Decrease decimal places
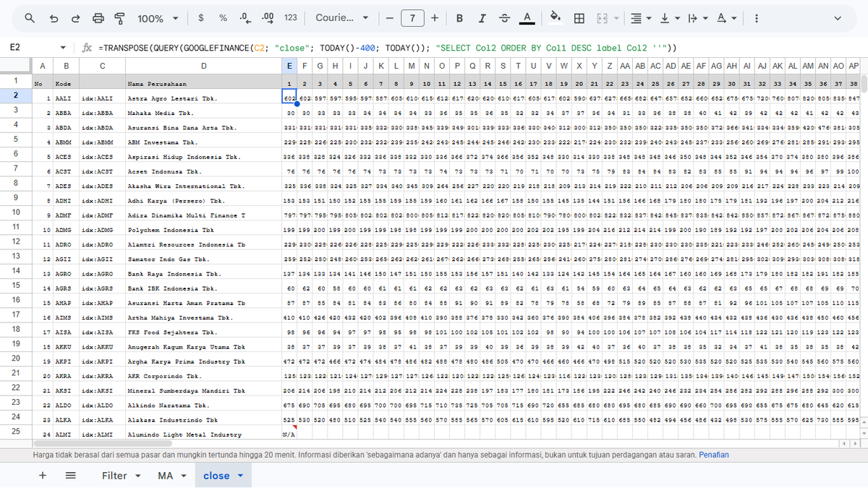Screen dimensions: 868x488 [245, 18]
